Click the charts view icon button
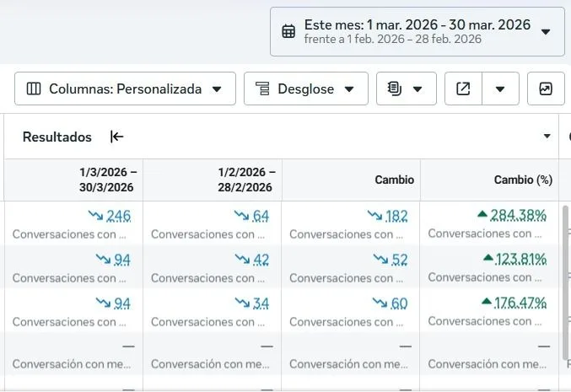 point(546,89)
